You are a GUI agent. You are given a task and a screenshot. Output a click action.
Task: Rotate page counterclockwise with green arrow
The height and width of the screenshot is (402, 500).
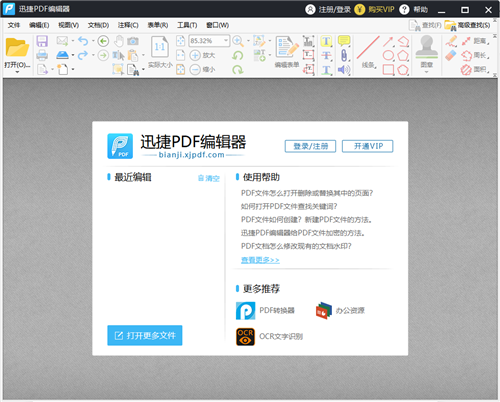(238, 55)
